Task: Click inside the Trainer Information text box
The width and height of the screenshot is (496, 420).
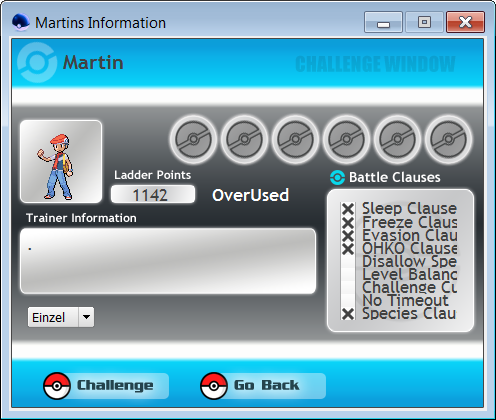Action: pos(168,261)
